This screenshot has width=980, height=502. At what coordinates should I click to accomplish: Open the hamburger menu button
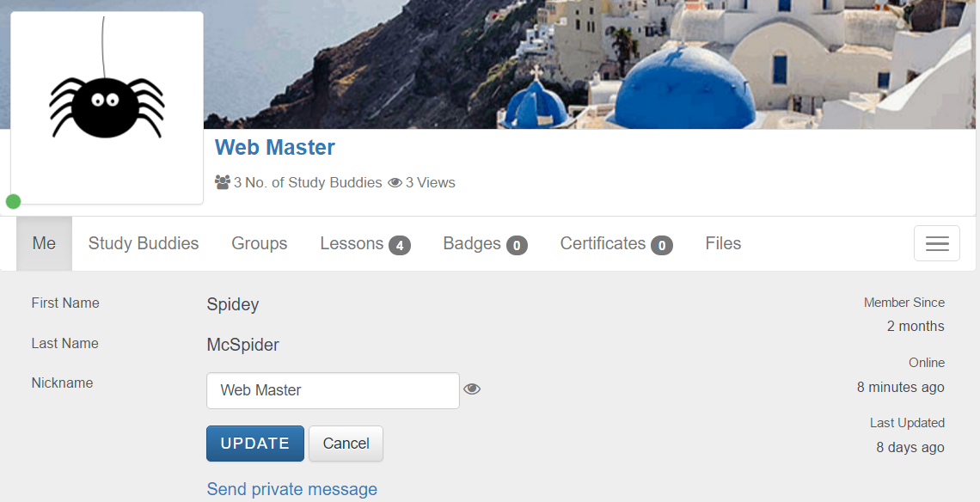[x=937, y=243]
